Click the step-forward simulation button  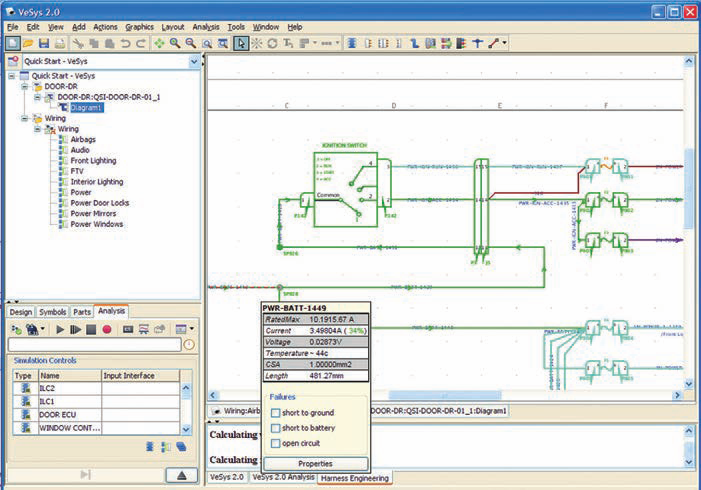coord(76,329)
